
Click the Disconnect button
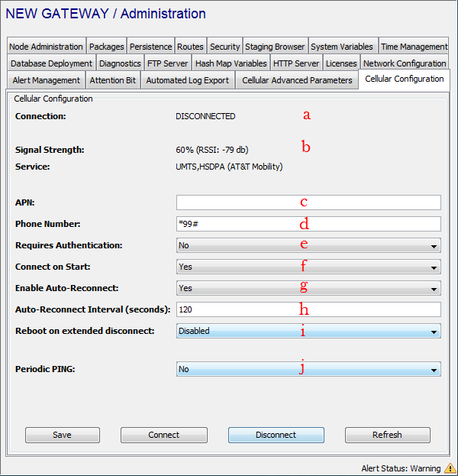click(x=276, y=435)
